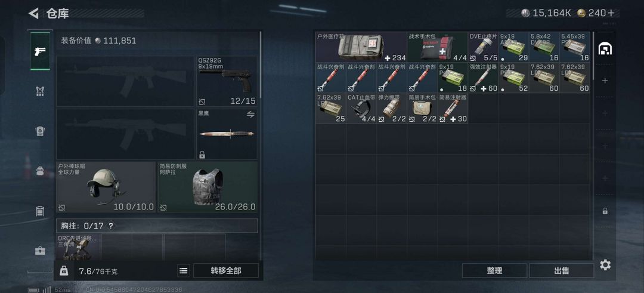
Task: Click the 转移全部 button
Action: coord(226,271)
